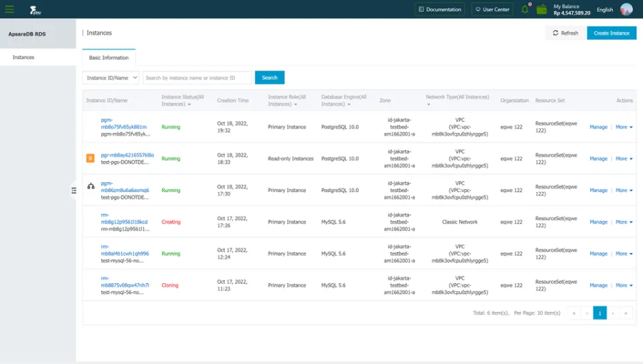Click Manage for the Creating MySQL instance

(x=598, y=222)
